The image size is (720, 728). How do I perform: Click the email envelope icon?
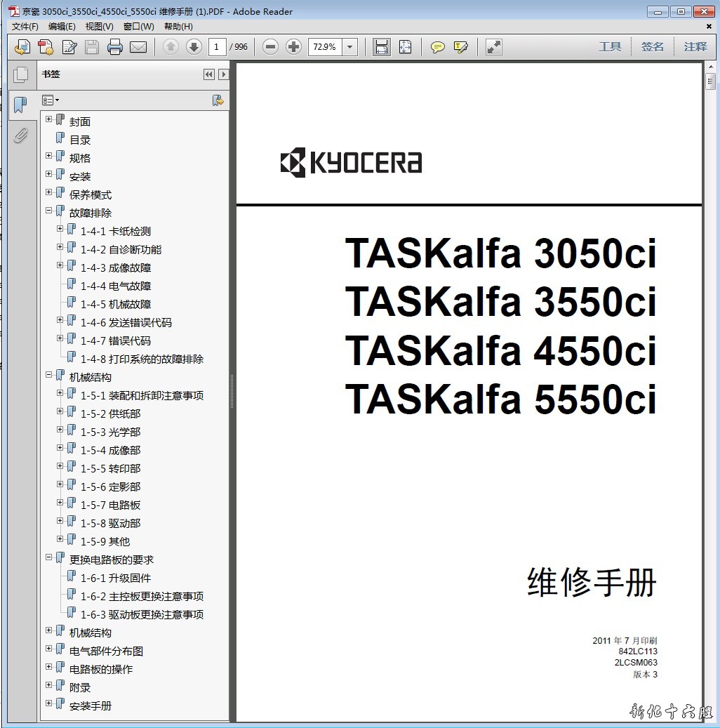click(x=138, y=47)
